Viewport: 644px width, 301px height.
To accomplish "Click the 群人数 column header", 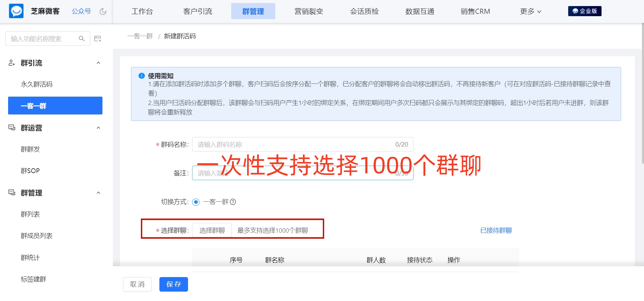I will [x=376, y=260].
